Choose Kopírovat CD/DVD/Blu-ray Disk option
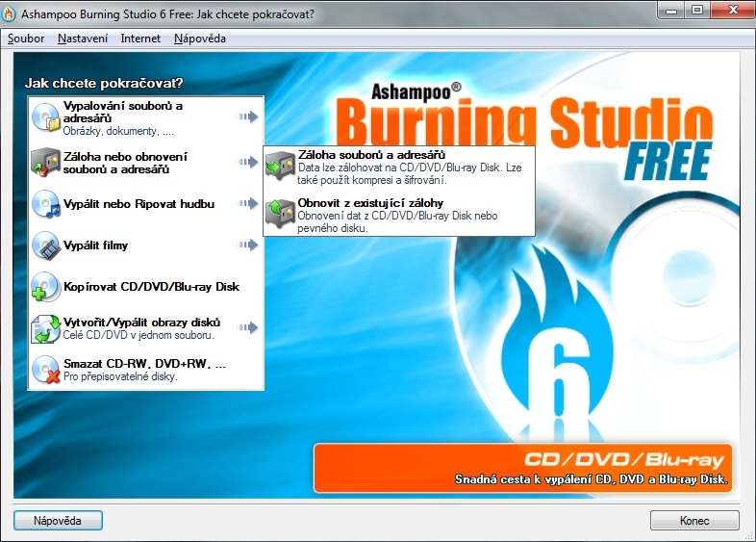Image resolution: width=756 pixels, height=542 pixels. pyautogui.click(x=146, y=287)
